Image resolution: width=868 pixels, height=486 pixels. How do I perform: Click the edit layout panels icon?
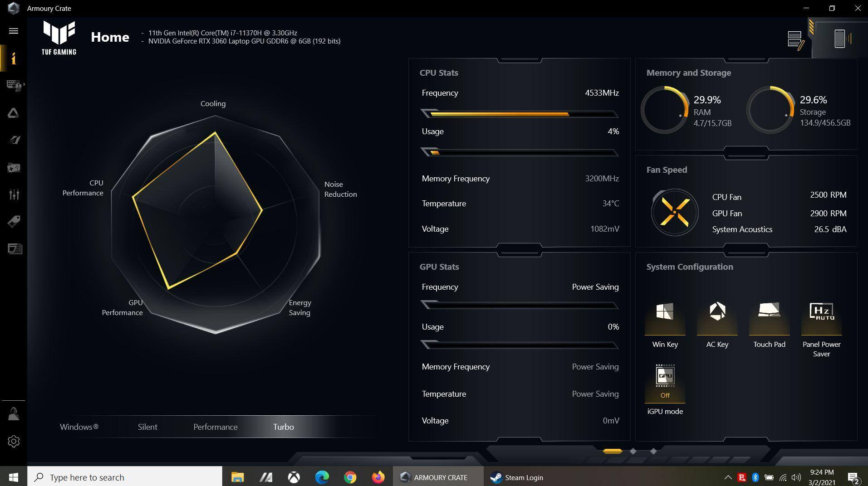(795, 40)
